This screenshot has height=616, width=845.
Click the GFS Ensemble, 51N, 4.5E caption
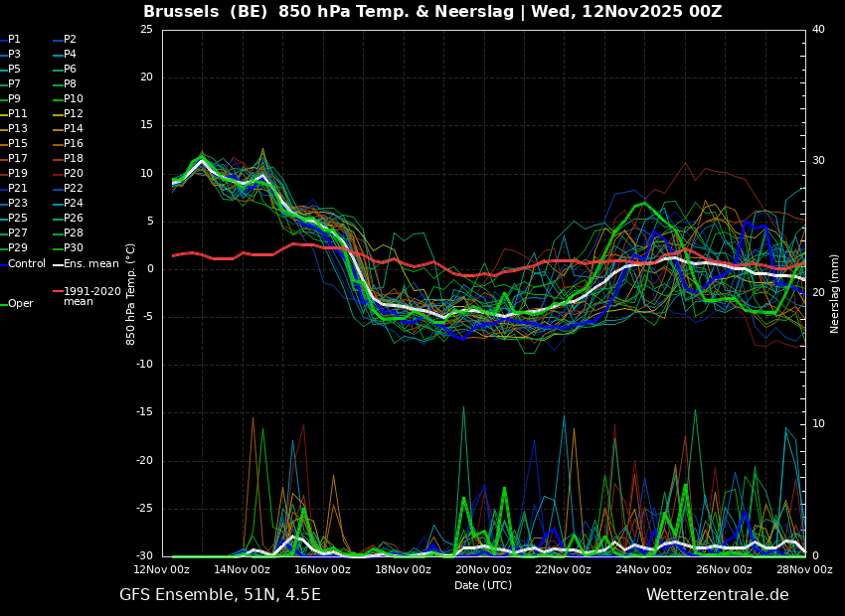220,595
